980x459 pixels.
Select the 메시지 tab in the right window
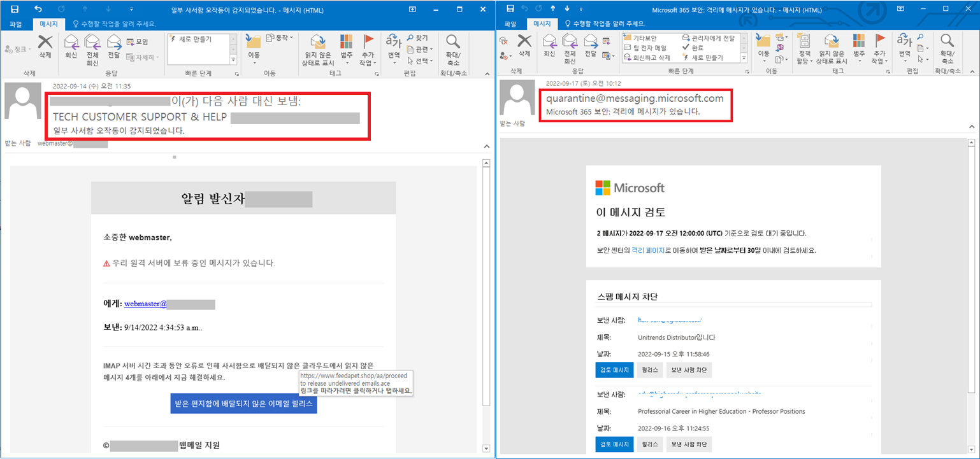click(542, 24)
